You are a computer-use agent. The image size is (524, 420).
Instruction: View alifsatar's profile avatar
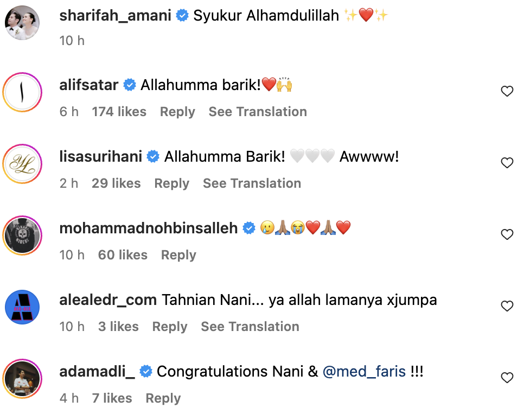pyautogui.click(x=22, y=92)
